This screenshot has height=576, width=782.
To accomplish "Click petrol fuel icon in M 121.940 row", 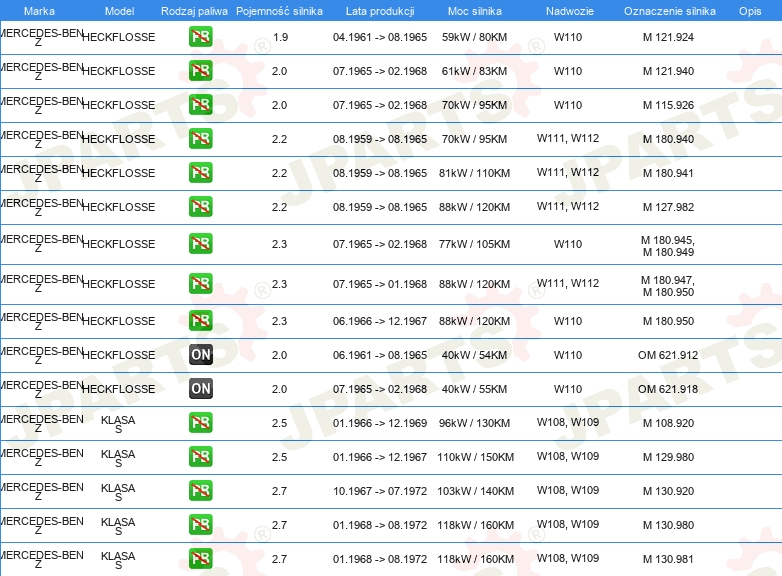I will click(x=200, y=71).
